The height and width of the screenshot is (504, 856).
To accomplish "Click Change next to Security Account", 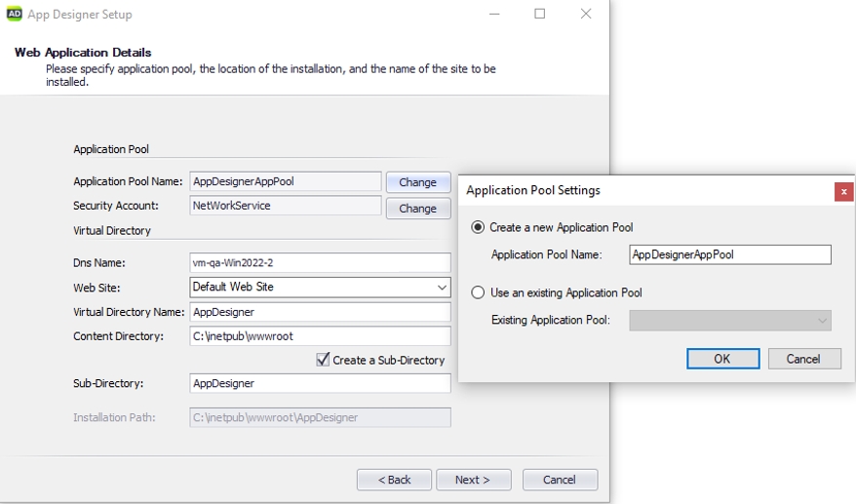I will tap(418, 208).
